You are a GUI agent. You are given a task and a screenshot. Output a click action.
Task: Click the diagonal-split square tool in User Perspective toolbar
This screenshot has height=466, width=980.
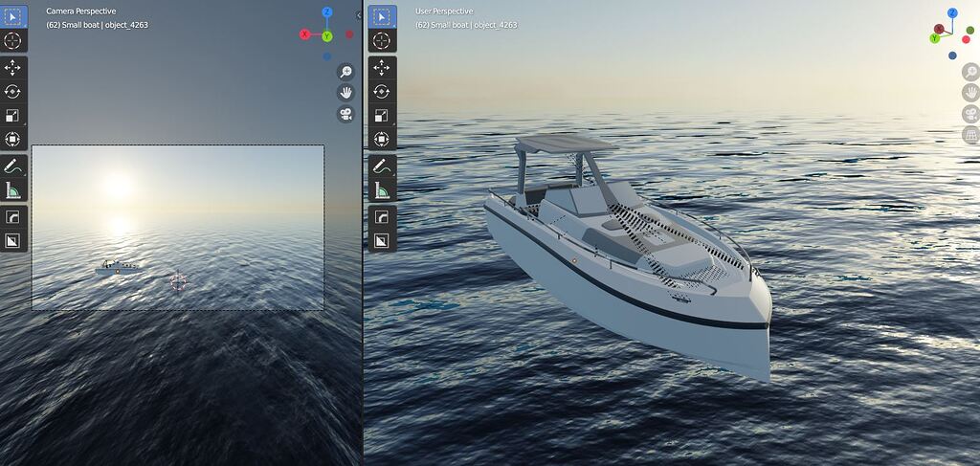point(382,240)
